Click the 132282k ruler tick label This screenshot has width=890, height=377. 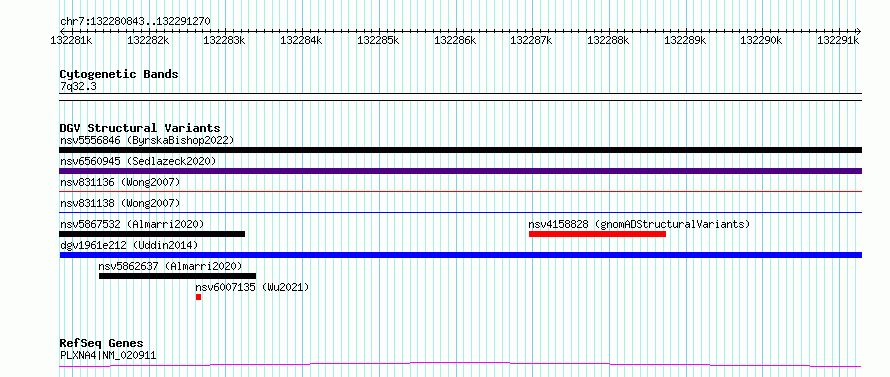(148, 40)
